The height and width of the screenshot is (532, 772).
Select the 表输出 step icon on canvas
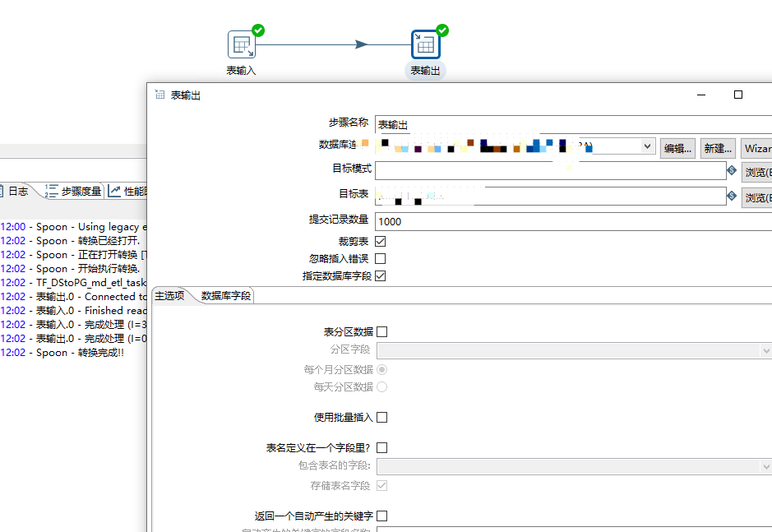coord(425,45)
